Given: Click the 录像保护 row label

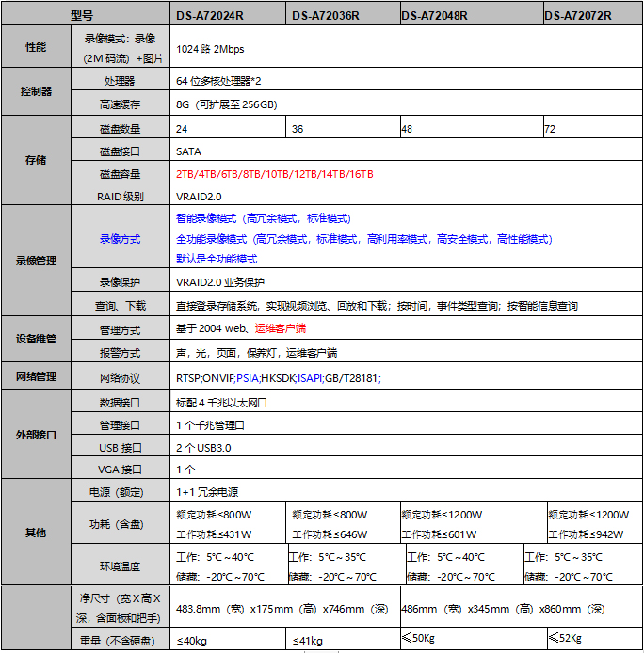Looking at the screenshot, I should [x=121, y=282].
